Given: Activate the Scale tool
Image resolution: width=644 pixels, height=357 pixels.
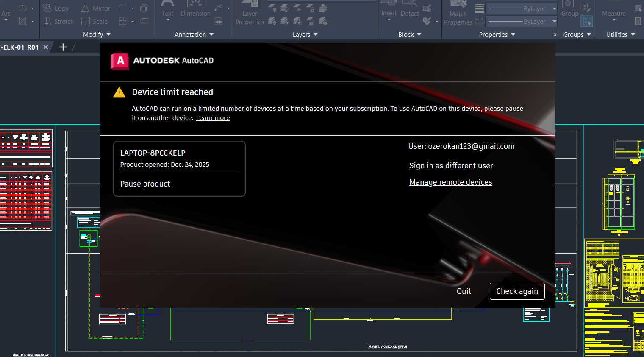Looking at the screenshot, I should pyautogui.click(x=94, y=22).
